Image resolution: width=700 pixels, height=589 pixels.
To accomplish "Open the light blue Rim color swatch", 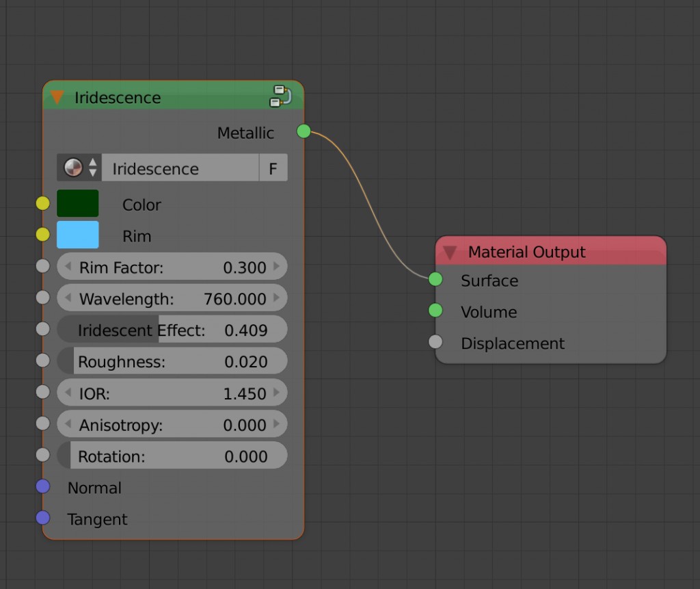I will 78,235.
